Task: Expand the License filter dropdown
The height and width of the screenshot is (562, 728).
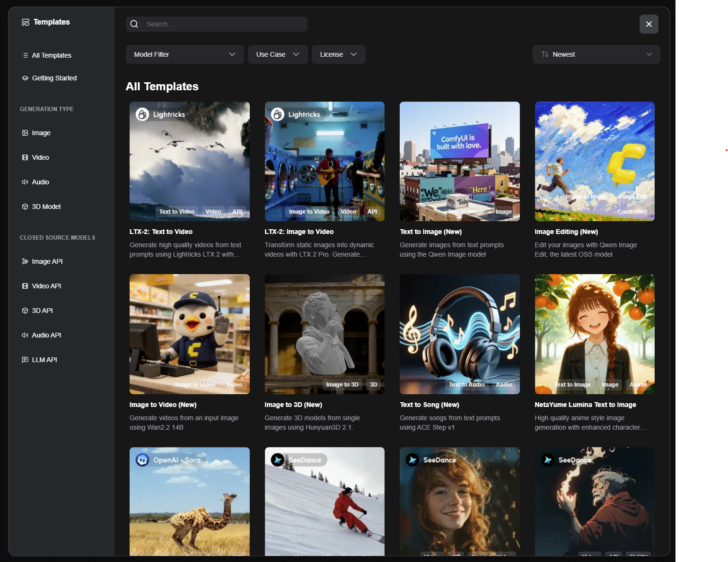Action: [338, 54]
